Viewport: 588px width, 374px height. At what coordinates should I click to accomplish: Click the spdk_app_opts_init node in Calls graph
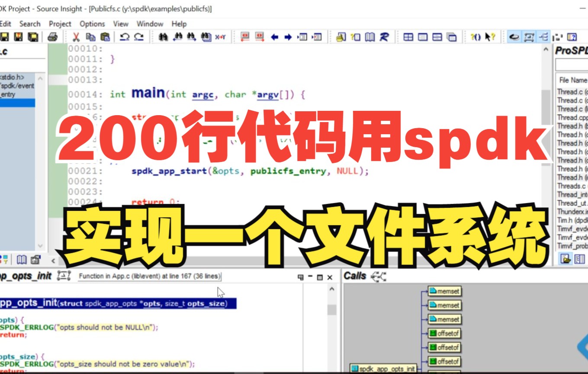383,369
